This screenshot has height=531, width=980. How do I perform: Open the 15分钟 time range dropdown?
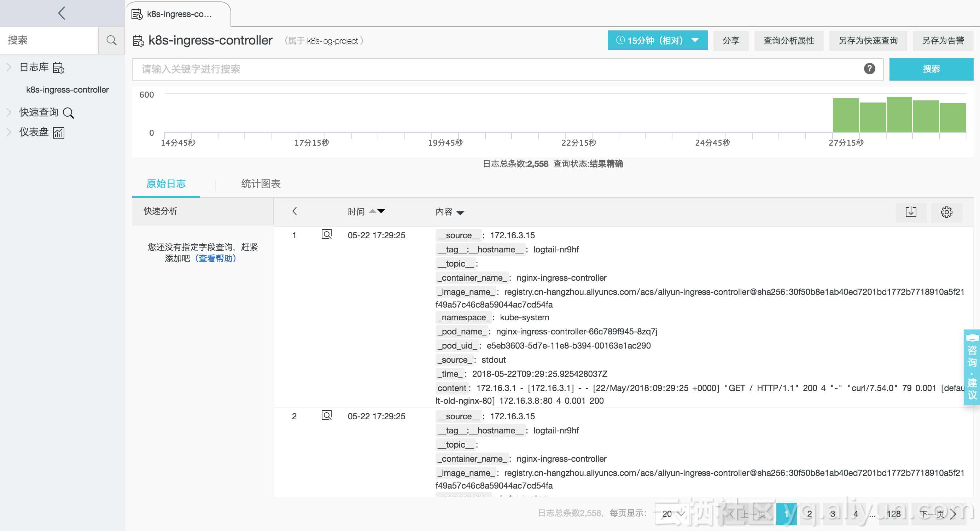coord(657,40)
